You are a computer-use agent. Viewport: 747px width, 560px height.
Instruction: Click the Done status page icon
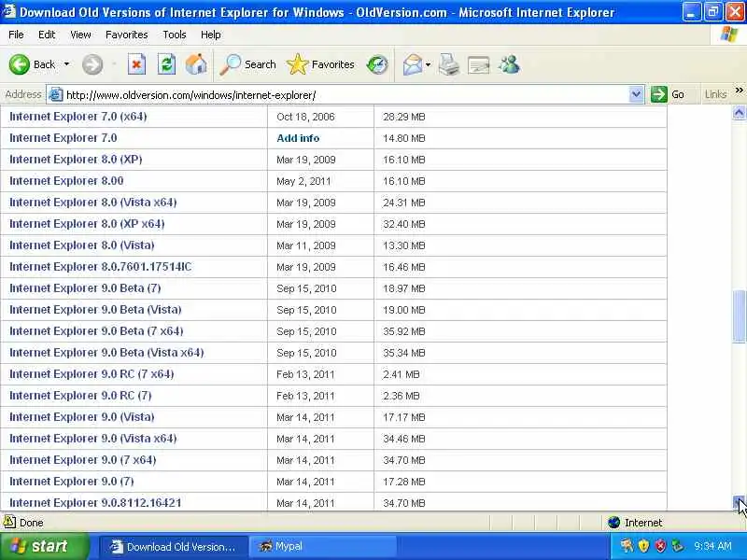9,522
